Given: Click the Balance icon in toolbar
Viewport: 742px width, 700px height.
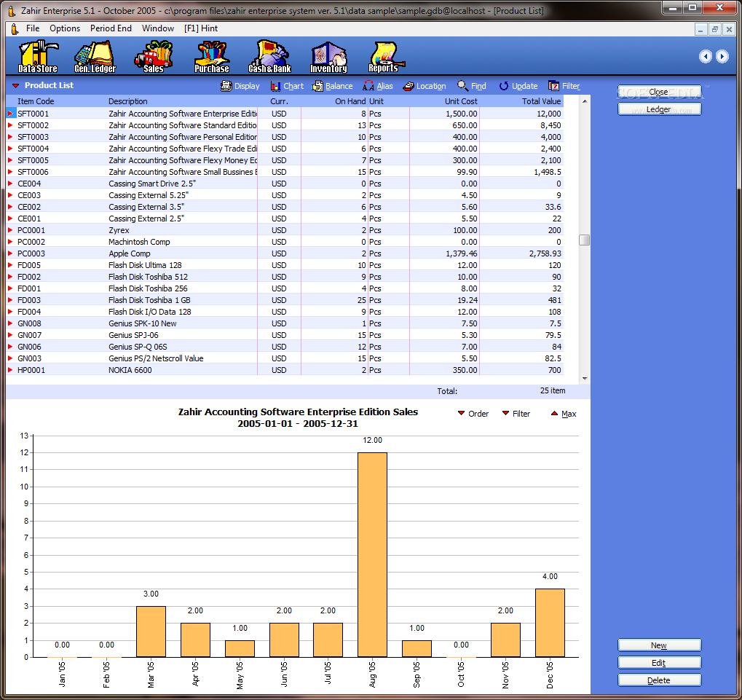Looking at the screenshot, I should point(317,86).
